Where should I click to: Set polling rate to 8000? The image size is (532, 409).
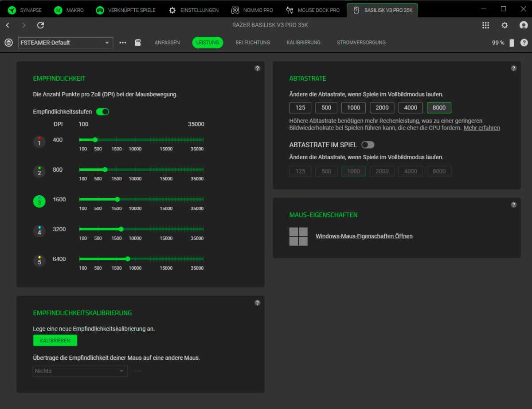[x=439, y=107]
